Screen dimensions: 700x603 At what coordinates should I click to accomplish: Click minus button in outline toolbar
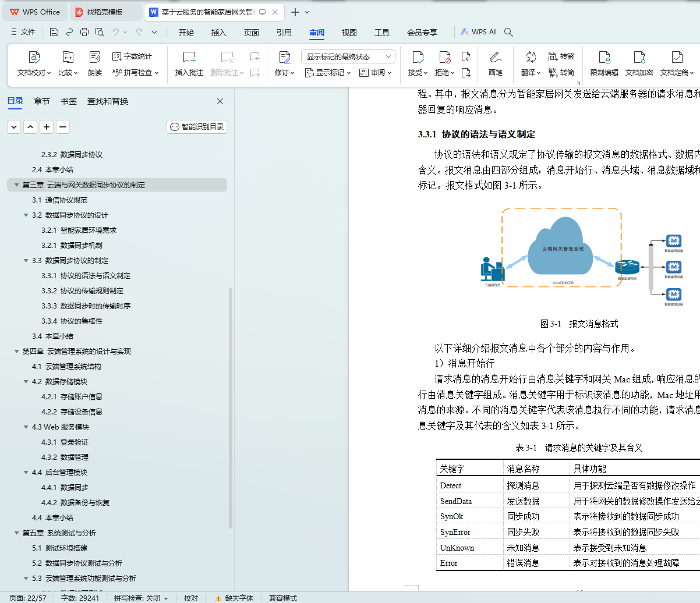pos(63,127)
